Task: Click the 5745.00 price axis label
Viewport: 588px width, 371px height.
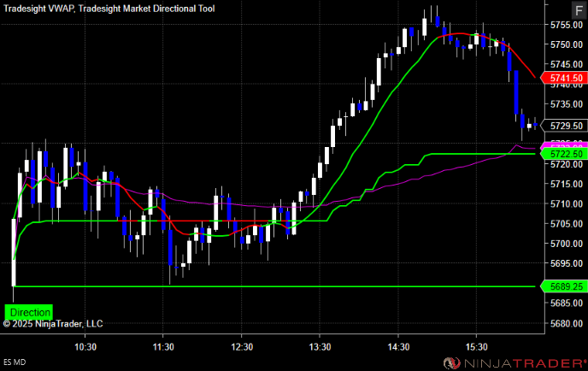Action: 567,64
